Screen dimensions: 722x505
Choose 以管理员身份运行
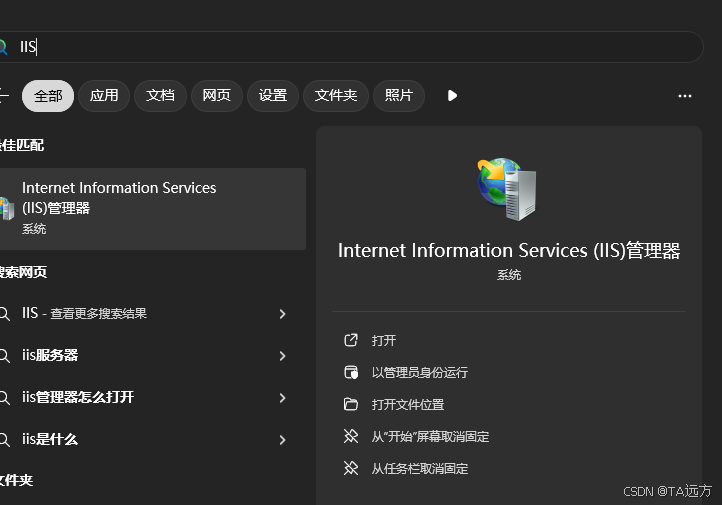tap(419, 372)
